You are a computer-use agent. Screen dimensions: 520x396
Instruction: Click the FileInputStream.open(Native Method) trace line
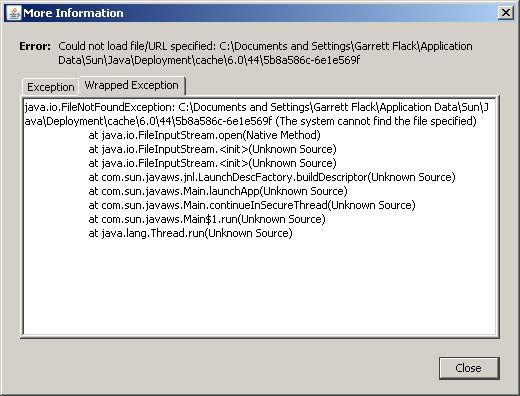[x=204, y=135]
